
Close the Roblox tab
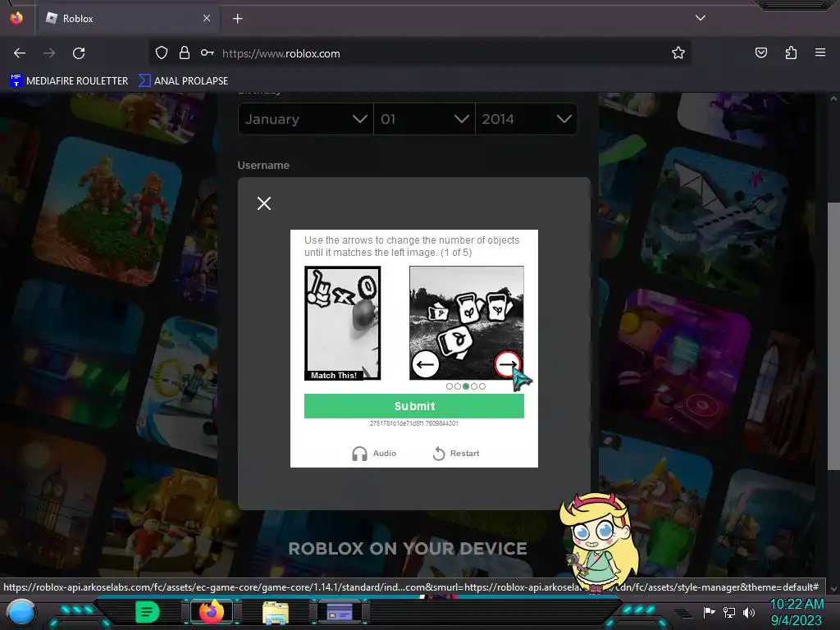click(x=207, y=18)
